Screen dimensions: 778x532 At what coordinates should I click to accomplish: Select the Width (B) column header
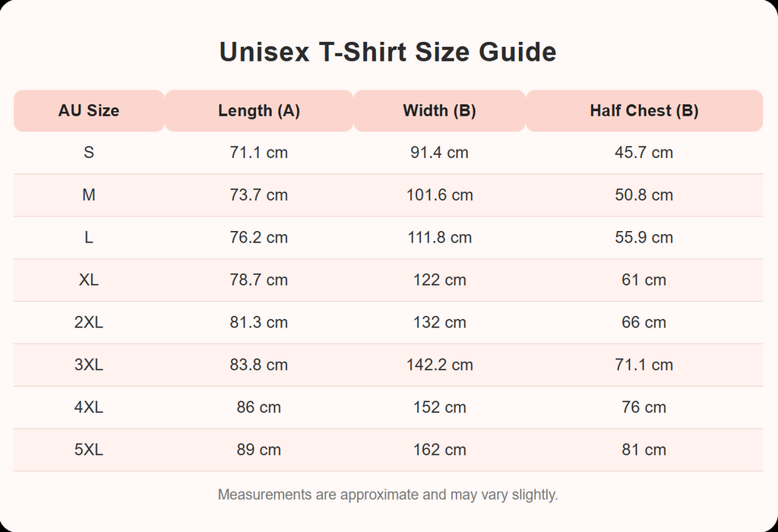pyautogui.click(x=439, y=111)
